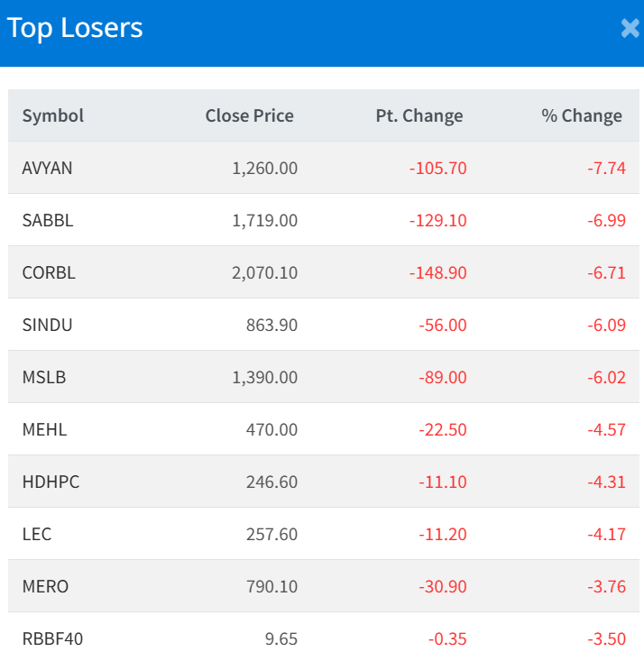The image size is (644, 661).
Task: Click the Close Price column header
Action: (249, 115)
